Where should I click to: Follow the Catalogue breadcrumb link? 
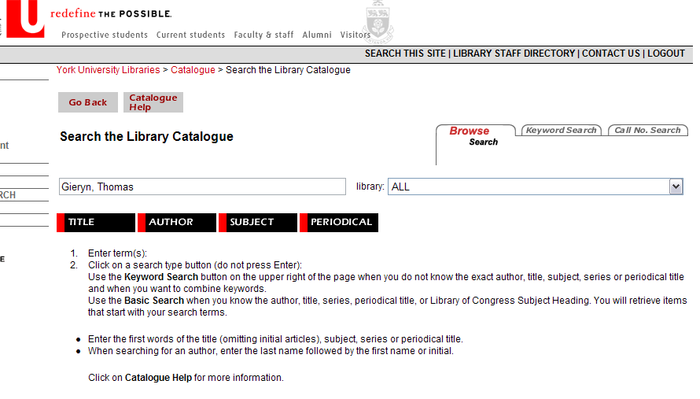(x=193, y=70)
